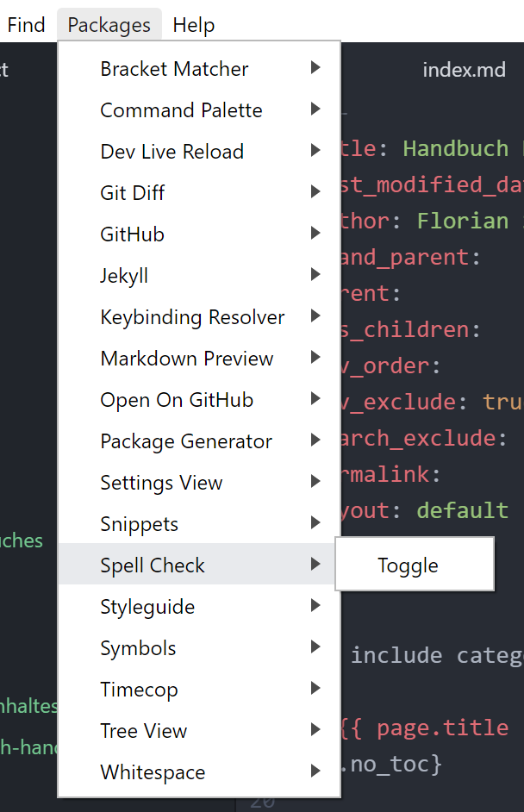
Task: Close the Packages menu in menu bar
Action: 109,25
